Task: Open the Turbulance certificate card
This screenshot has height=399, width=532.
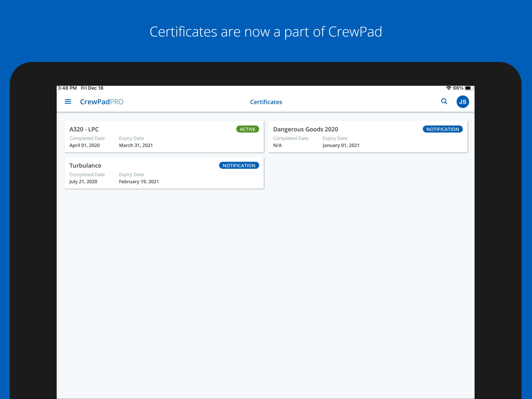Action: pos(164,173)
